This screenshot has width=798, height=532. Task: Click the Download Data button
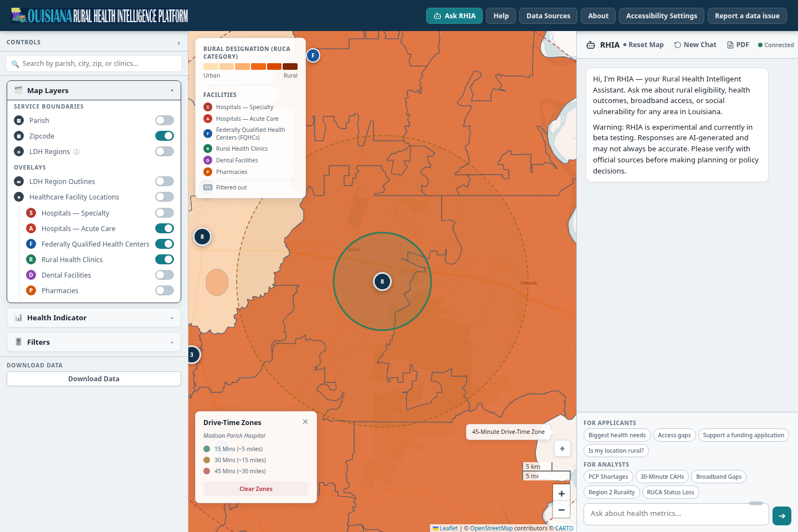94,378
